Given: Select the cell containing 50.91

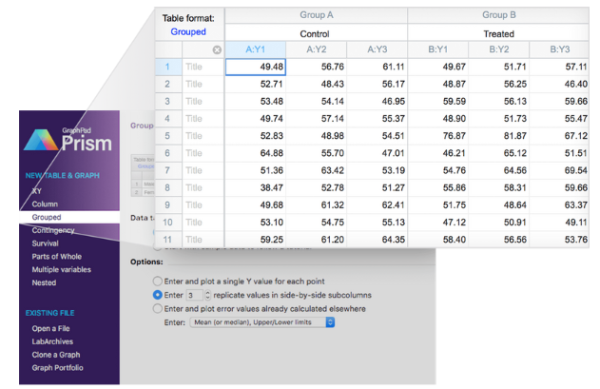Looking at the screenshot, I should [x=499, y=222].
